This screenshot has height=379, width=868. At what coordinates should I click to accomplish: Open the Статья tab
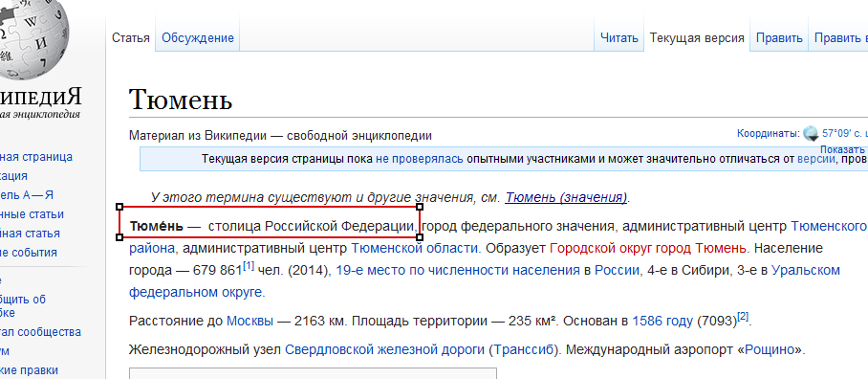(x=131, y=38)
